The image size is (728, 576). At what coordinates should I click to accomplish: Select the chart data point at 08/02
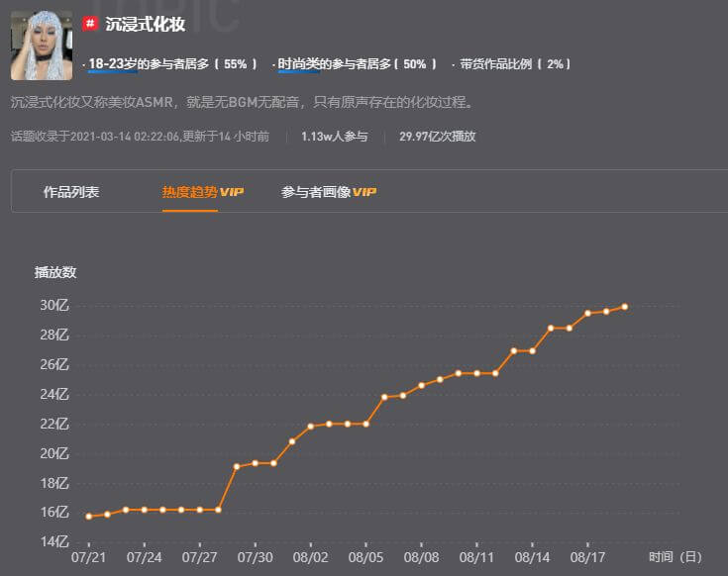(x=311, y=427)
